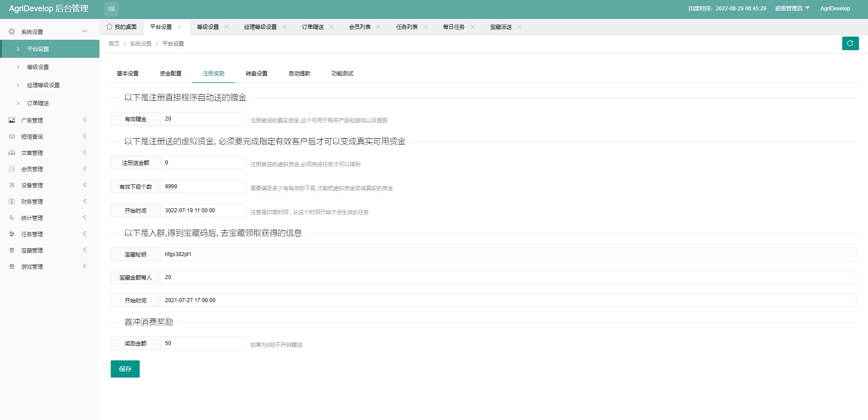This screenshot has height=420, width=868.
Task: Close the 等级设置 tab
Action: point(226,27)
